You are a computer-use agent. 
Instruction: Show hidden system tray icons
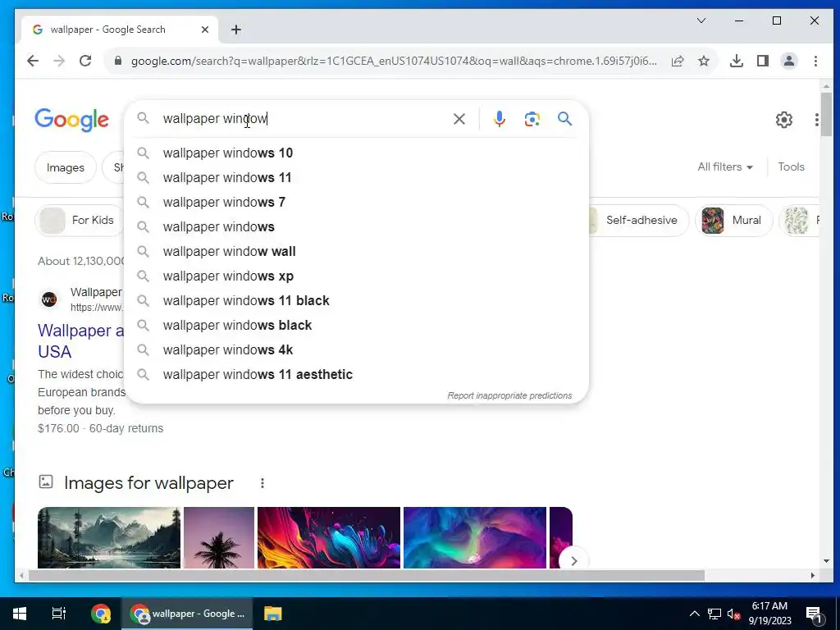pos(694,614)
